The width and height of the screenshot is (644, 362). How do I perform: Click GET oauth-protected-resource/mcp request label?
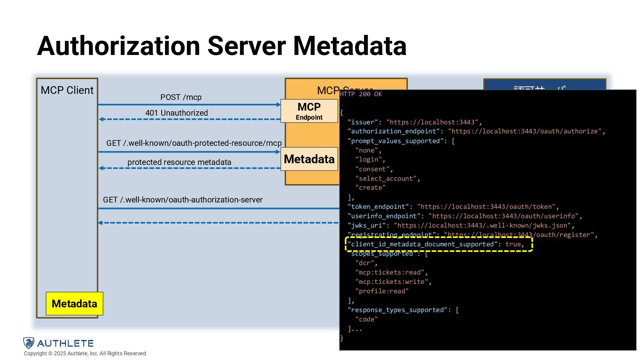(x=194, y=143)
